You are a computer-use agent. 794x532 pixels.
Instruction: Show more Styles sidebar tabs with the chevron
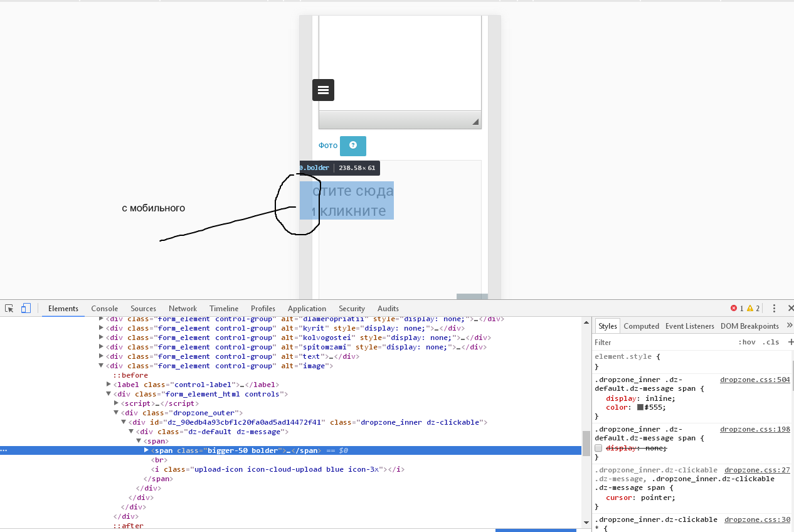(x=789, y=326)
